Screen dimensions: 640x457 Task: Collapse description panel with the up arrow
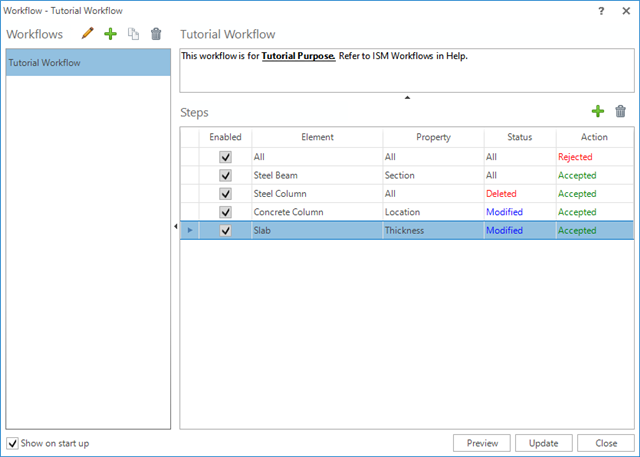[x=407, y=98]
